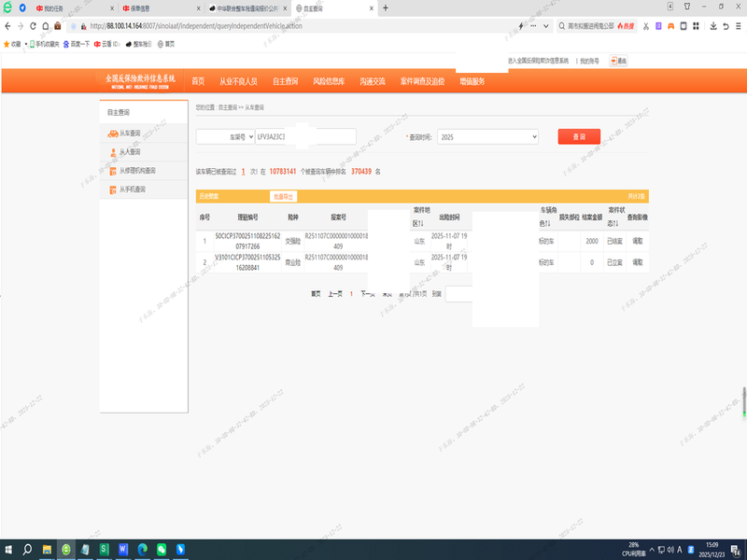Click the Windows Start button
Viewport: 747px width, 560px height.
pos(8,549)
